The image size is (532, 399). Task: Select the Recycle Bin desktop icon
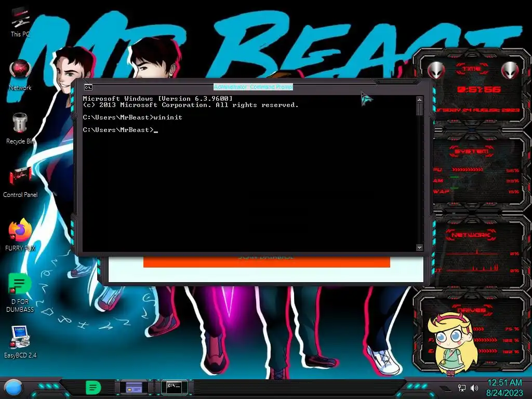(20, 129)
